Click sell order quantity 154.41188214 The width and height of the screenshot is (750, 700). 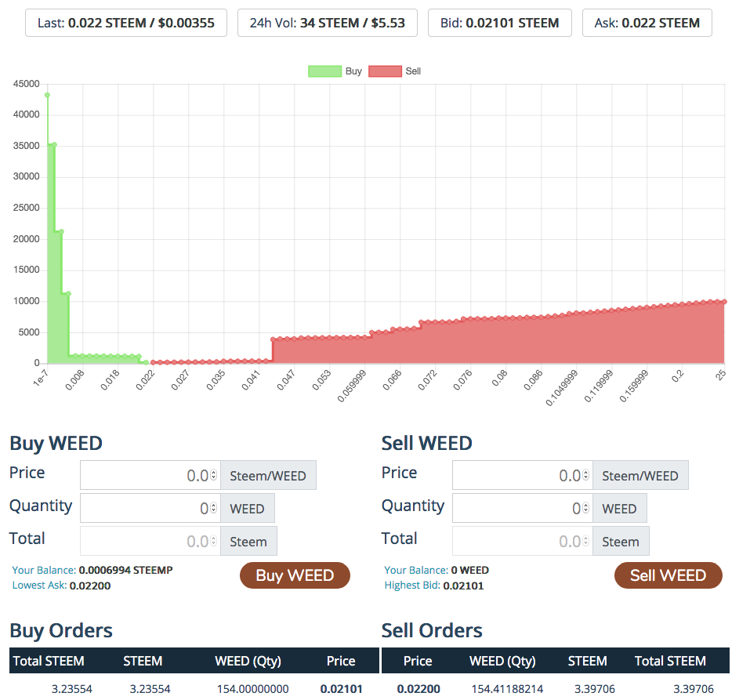(x=507, y=689)
